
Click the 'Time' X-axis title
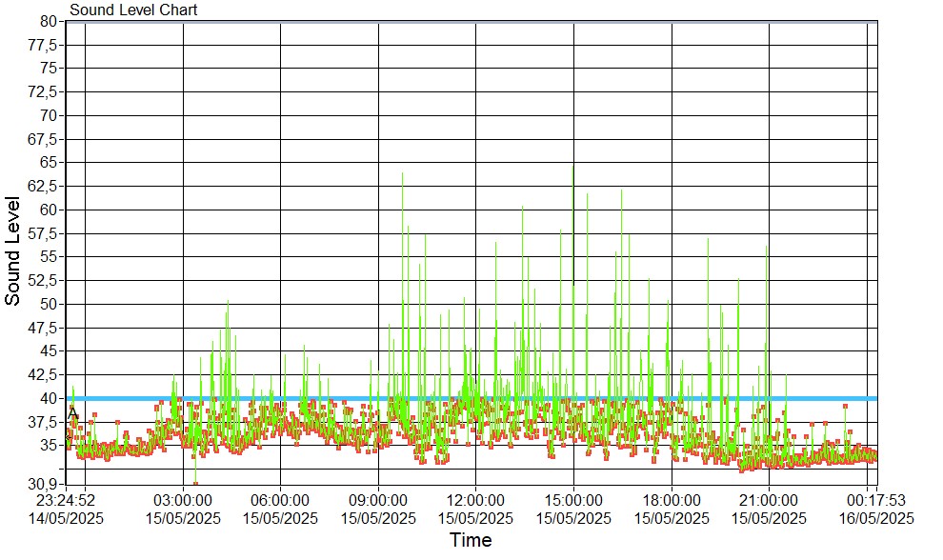471,541
